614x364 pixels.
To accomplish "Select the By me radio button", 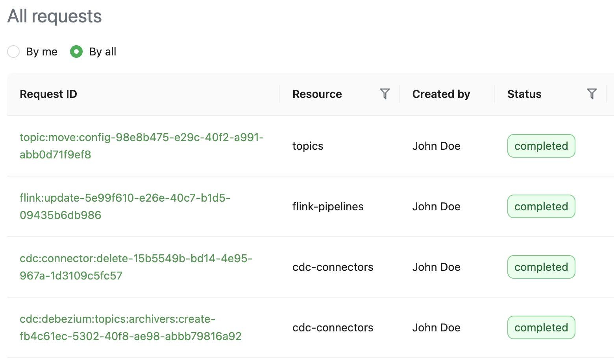I will coord(13,51).
